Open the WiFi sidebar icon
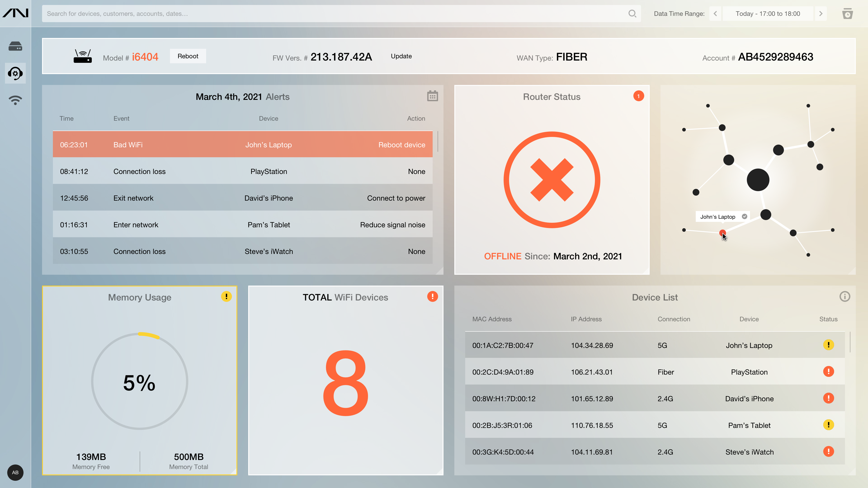868x488 pixels. click(x=15, y=100)
